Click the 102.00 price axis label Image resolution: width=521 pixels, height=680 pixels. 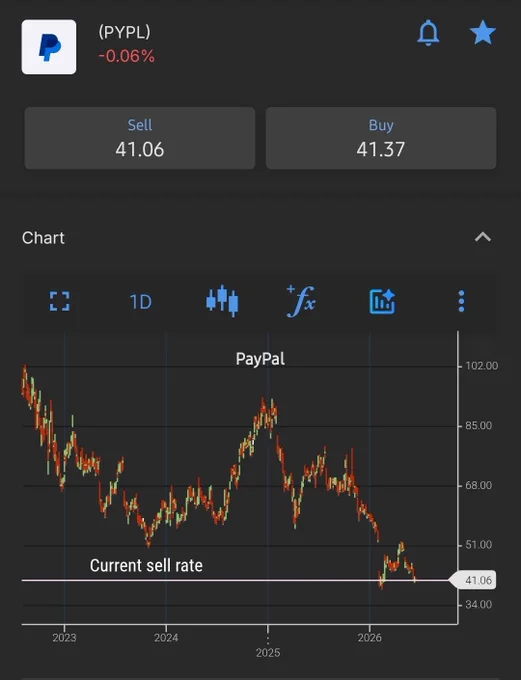coord(482,366)
